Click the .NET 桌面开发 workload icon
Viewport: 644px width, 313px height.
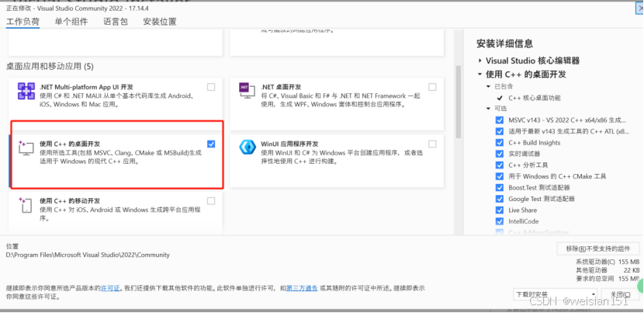point(248,91)
